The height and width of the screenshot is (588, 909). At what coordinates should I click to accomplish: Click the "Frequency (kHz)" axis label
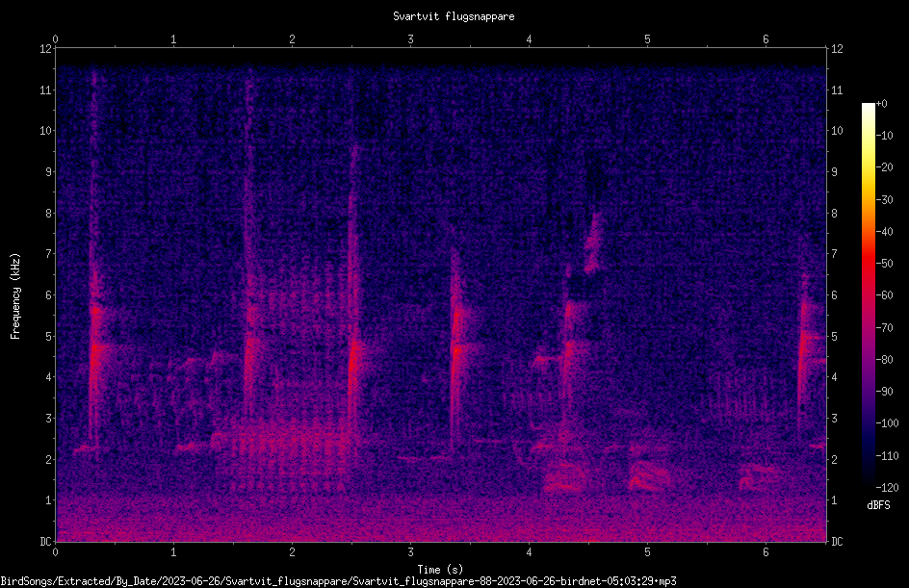(x=15, y=296)
